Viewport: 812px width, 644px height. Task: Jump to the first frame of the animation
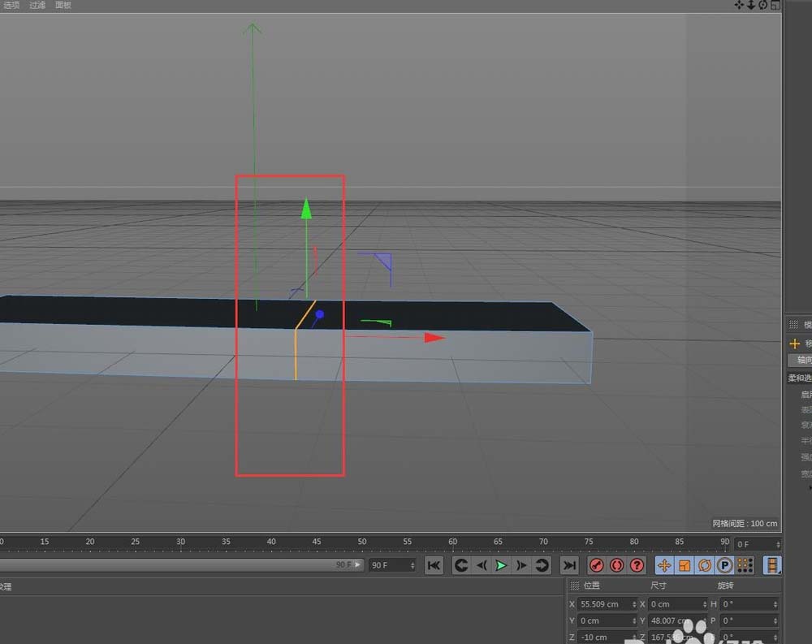click(x=434, y=565)
